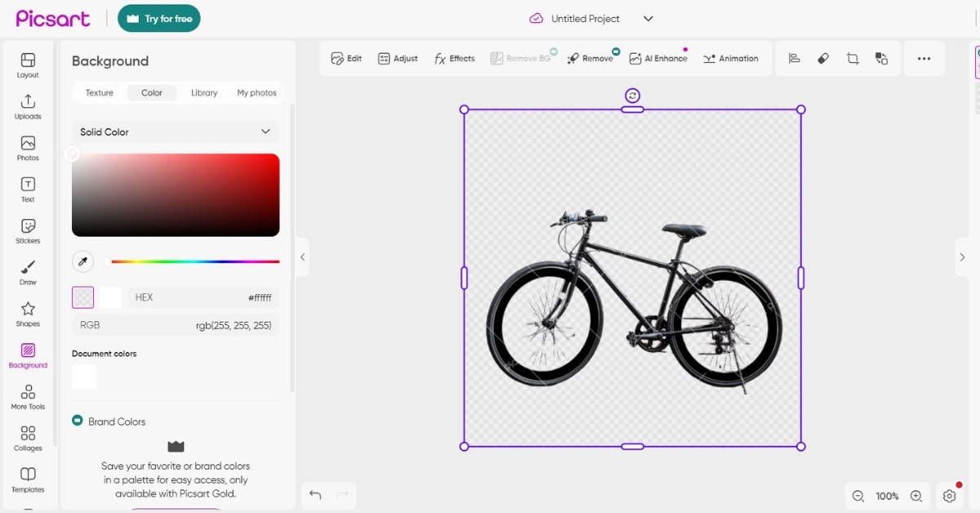Open the Animation tool

(x=730, y=59)
